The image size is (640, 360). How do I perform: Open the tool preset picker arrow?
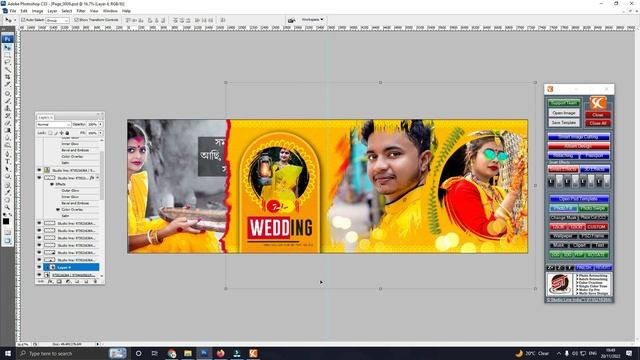[15, 20]
